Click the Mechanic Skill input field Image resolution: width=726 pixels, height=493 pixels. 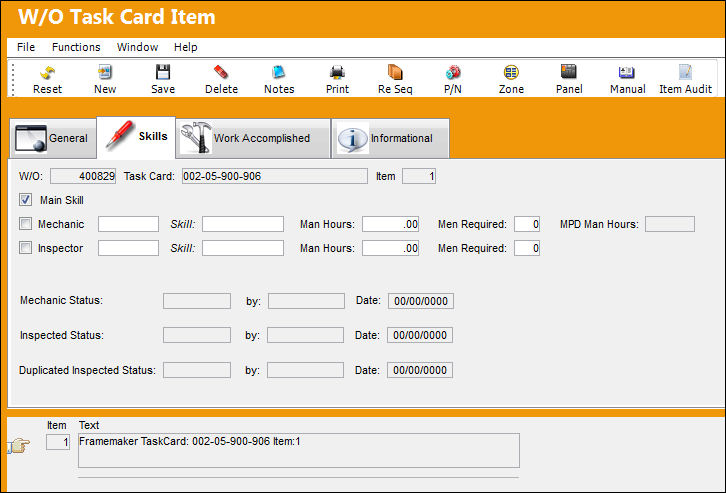pos(243,224)
